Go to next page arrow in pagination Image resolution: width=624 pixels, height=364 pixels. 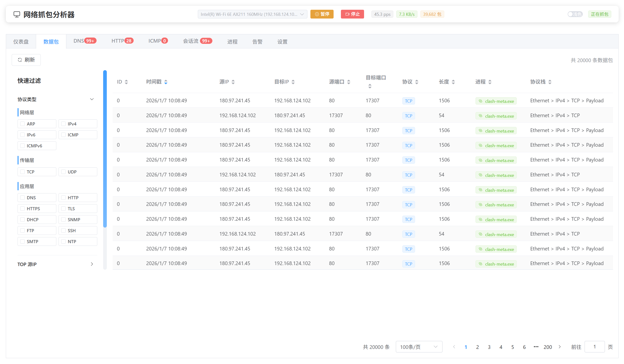tap(560, 347)
